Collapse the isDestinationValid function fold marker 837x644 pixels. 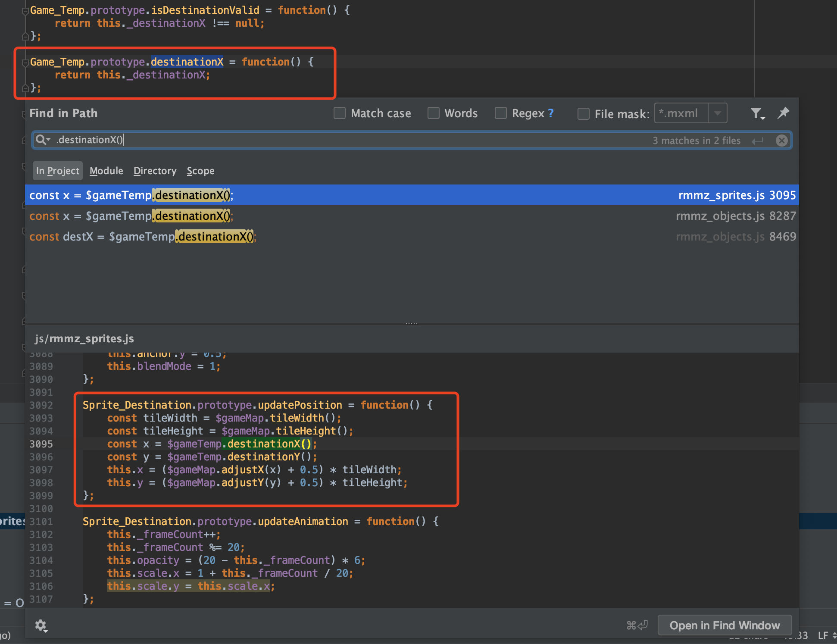tap(25, 11)
